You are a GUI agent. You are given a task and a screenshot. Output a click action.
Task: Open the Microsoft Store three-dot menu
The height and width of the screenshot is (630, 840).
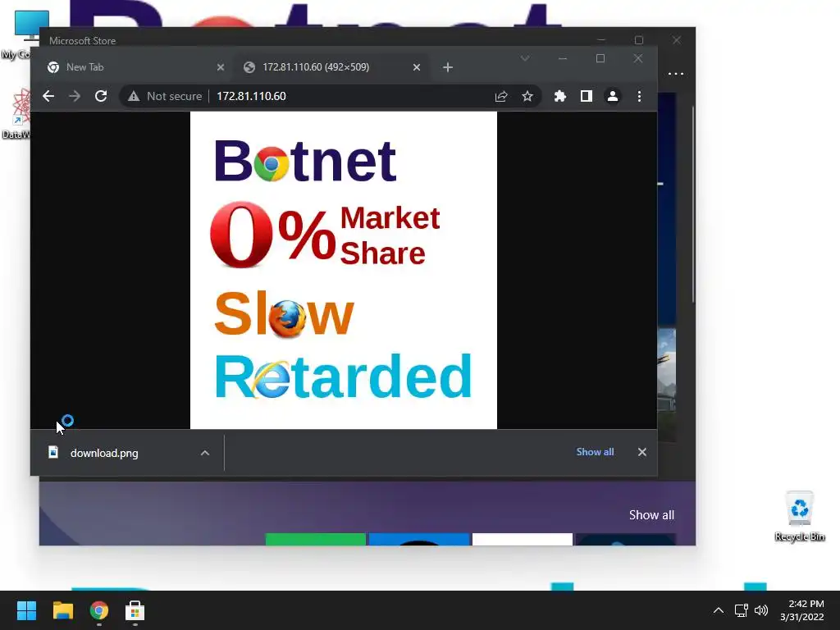pos(676,74)
